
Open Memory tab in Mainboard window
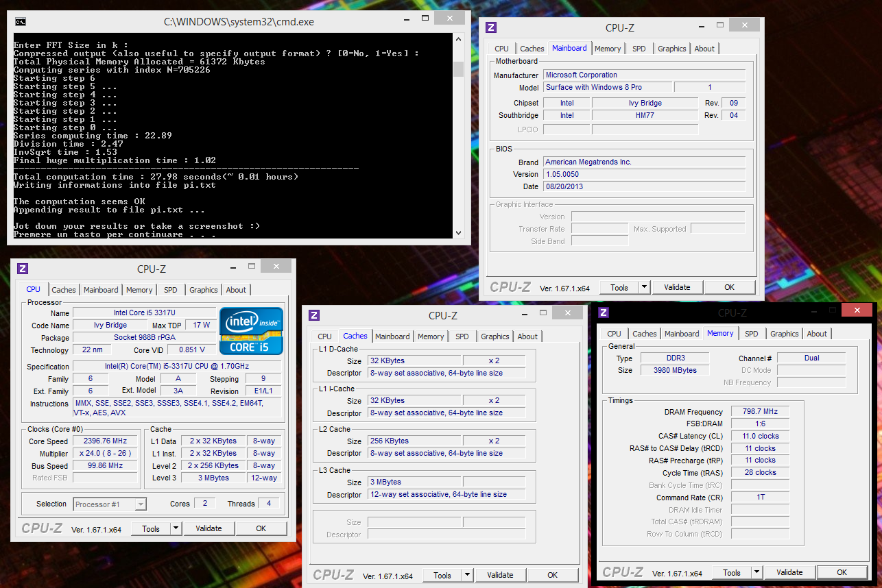[x=608, y=49]
